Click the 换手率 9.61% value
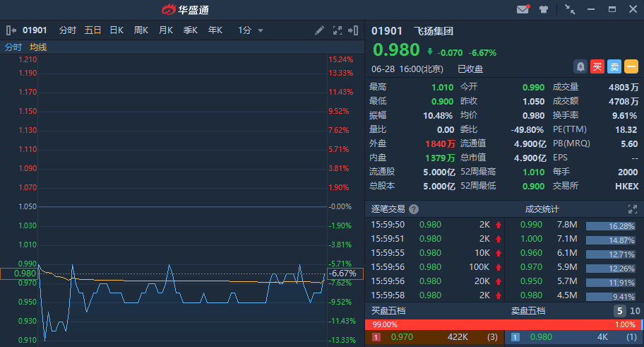This screenshot has width=644, height=347. tap(624, 115)
